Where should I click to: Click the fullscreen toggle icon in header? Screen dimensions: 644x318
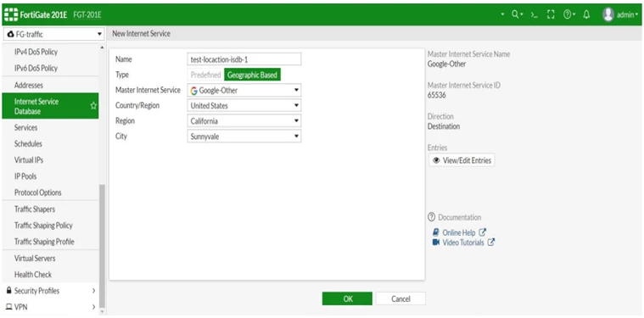pyautogui.click(x=552, y=14)
